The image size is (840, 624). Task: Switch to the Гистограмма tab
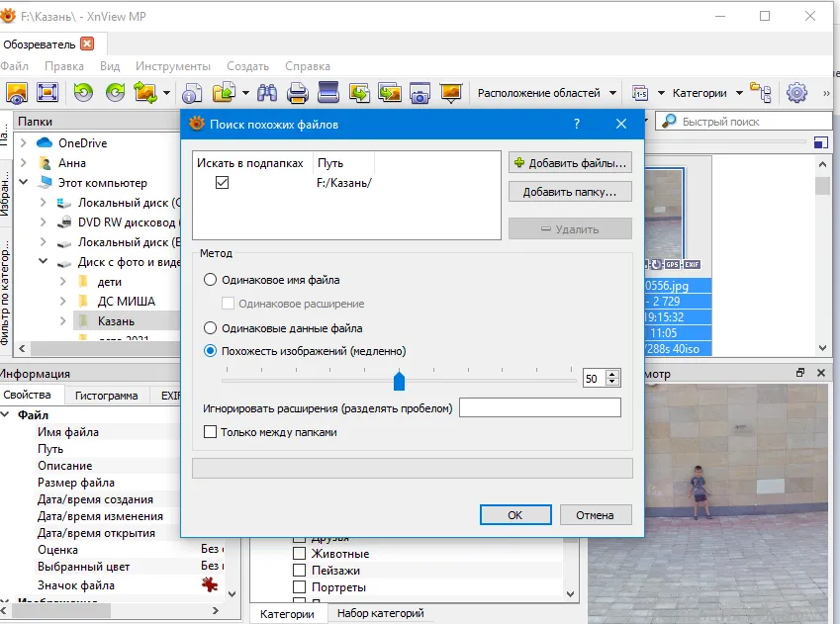[x=106, y=396]
